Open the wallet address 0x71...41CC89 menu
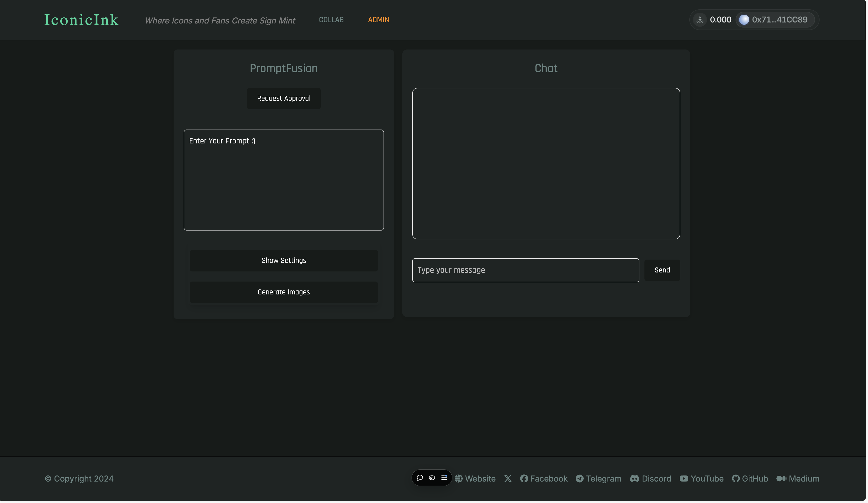 775,20
